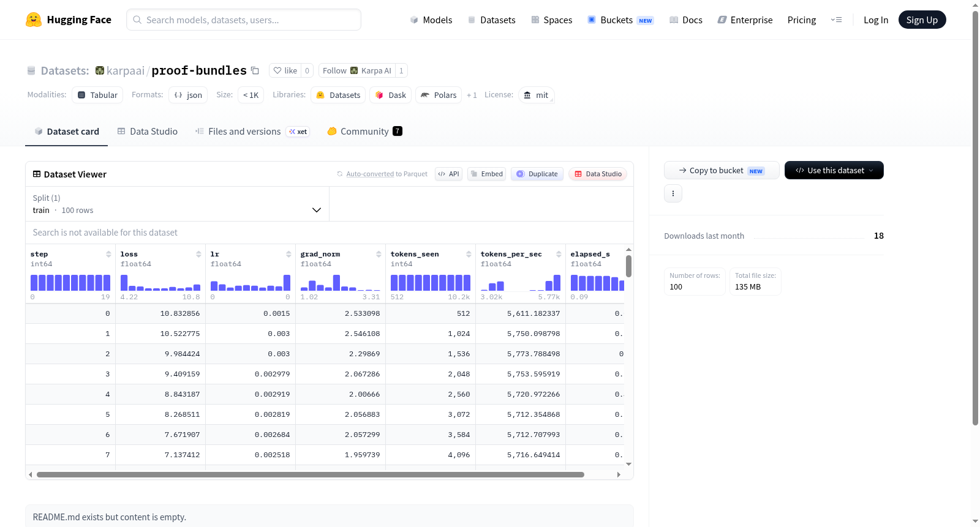Open the API button in Dataset Viewer

click(449, 174)
